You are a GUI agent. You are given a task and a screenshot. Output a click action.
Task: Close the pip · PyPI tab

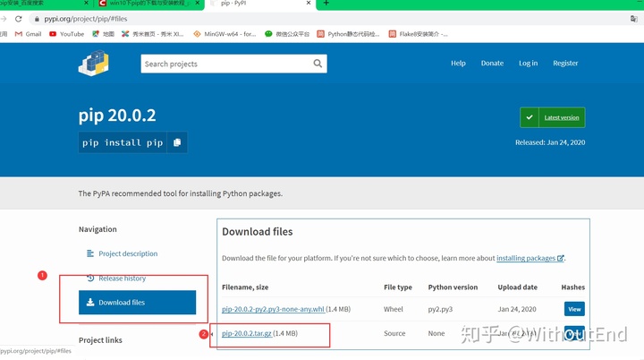(x=309, y=3)
